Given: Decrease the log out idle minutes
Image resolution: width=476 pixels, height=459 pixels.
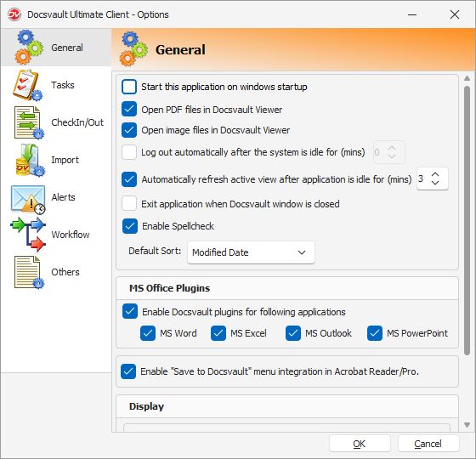Looking at the screenshot, I should pyautogui.click(x=392, y=156).
